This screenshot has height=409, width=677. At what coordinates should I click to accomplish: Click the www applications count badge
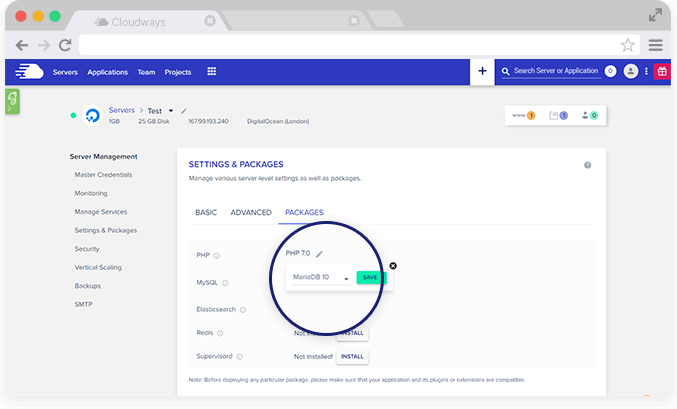pos(525,116)
